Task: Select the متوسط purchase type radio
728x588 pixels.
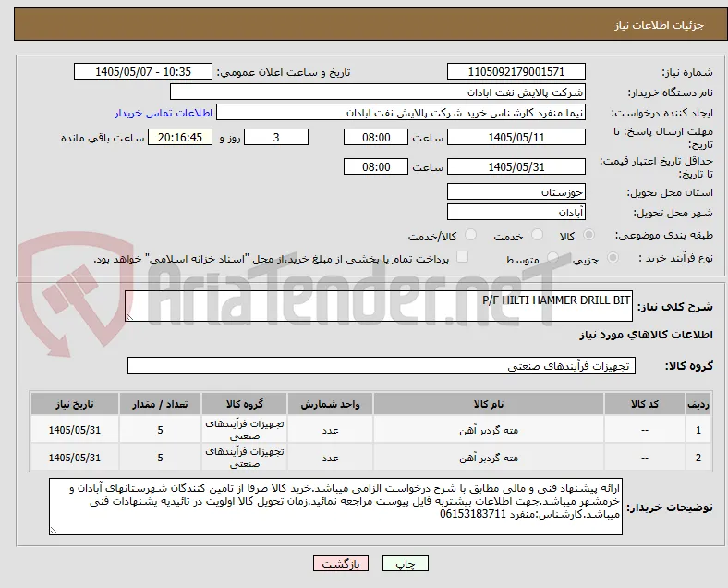Action: coord(552,257)
